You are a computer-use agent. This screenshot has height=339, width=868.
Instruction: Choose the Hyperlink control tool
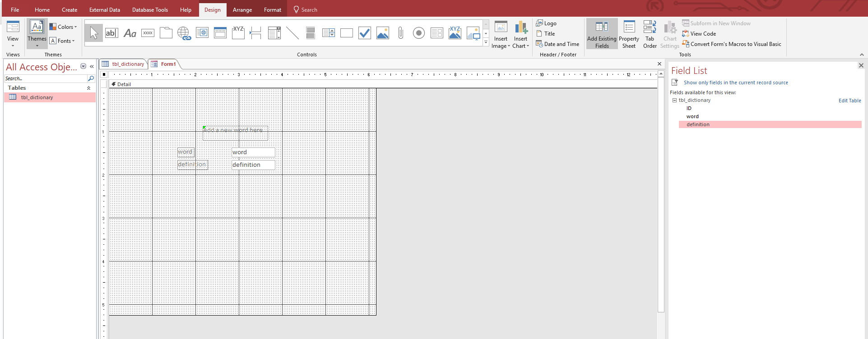[184, 33]
